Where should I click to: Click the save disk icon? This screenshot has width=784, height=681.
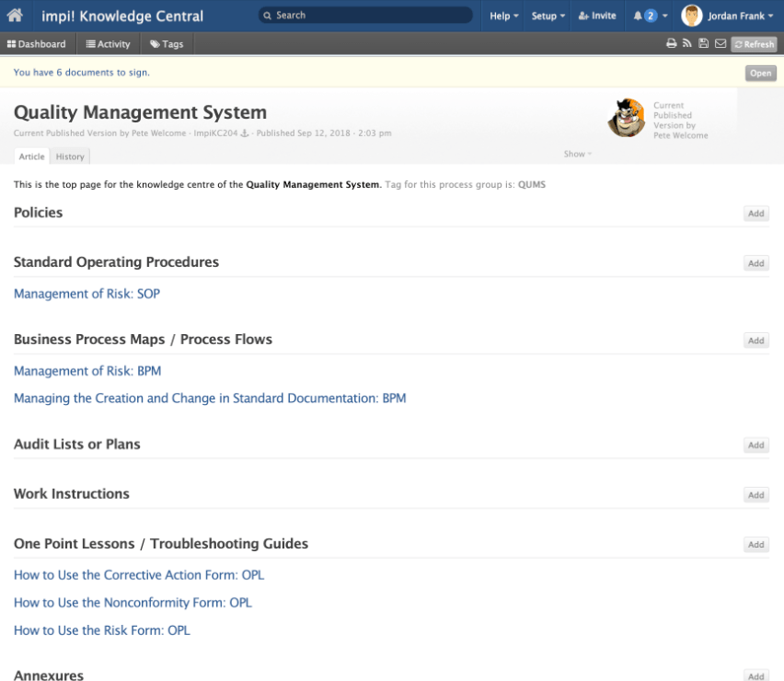[x=703, y=43]
